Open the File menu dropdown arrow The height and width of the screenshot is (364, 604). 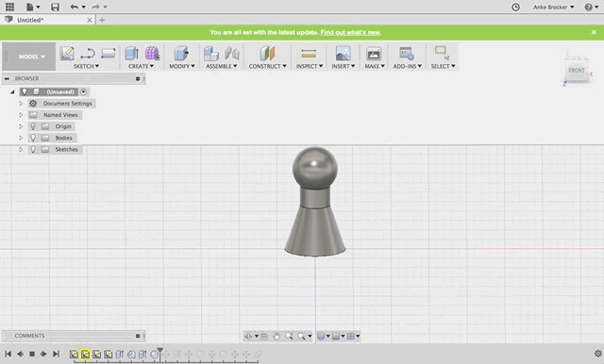coord(38,7)
